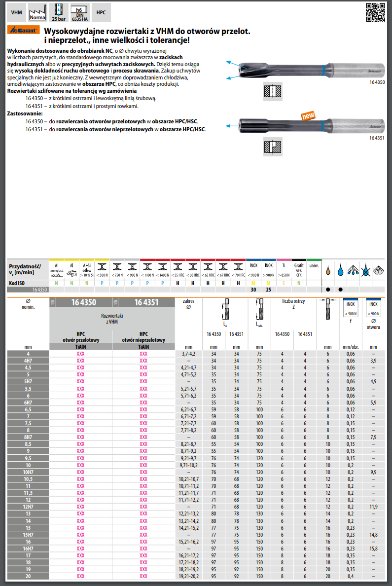The height and width of the screenshot is (586, 392).
Task: Click the range cell 9,71-10,2
Action: click(x=188, y=465)
